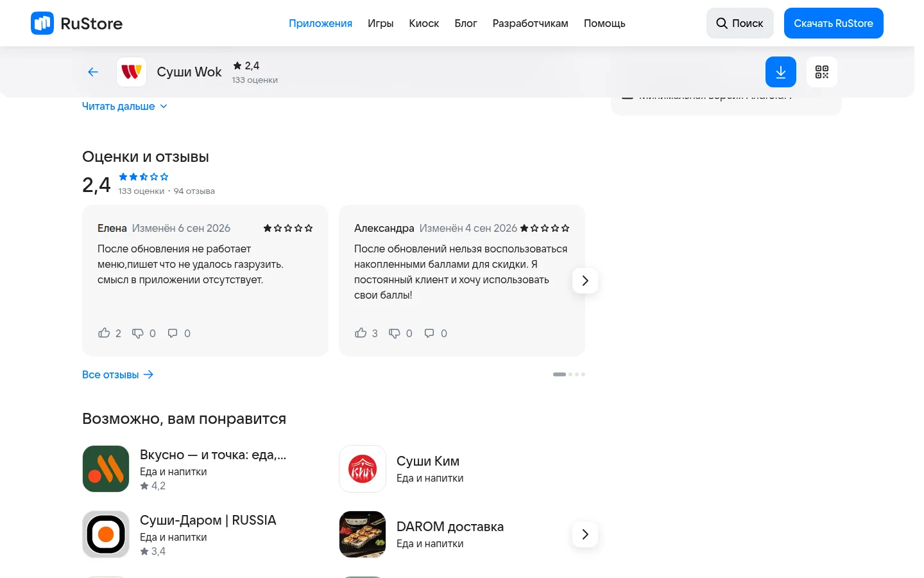Click Александра's review text
The image size is (924, 578).
pos(461,272)
